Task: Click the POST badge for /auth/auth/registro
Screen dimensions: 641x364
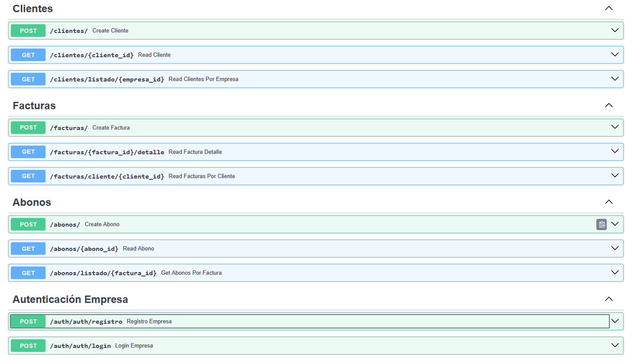Action: point(28,321)
